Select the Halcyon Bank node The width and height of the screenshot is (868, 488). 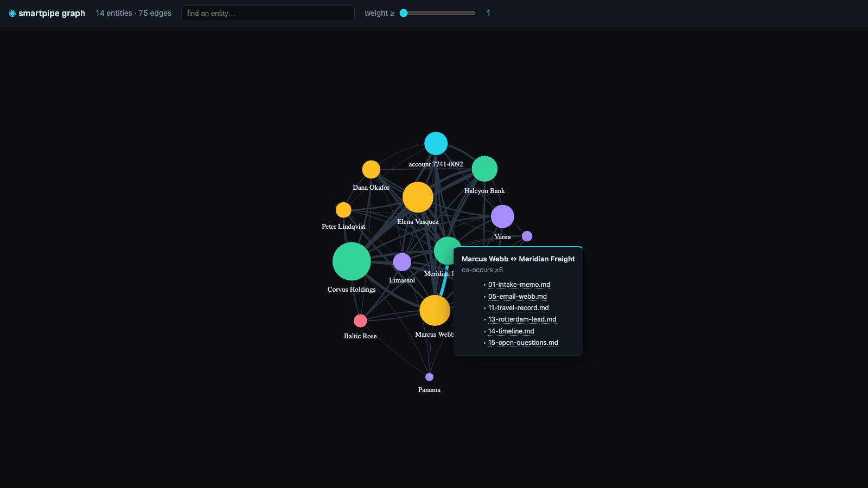(484, 169)
